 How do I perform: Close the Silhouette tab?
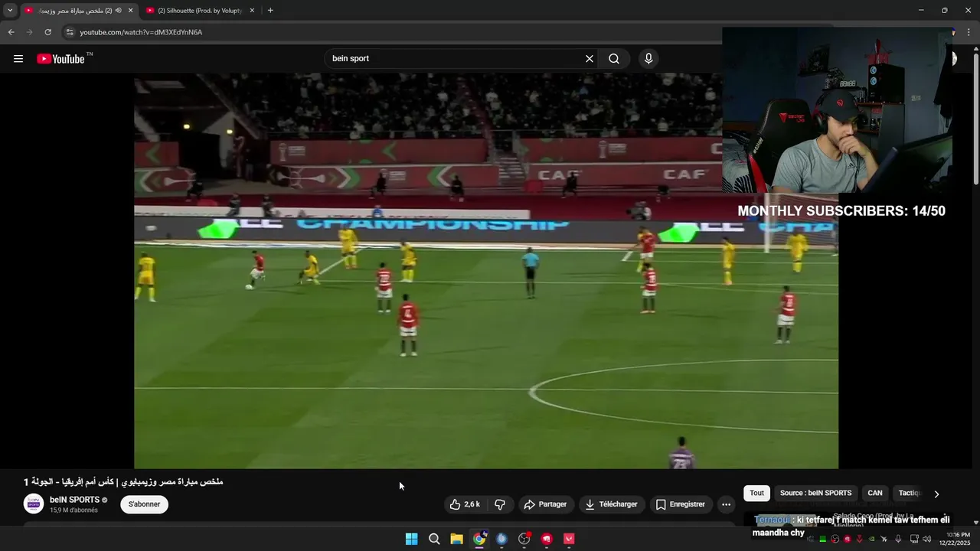252,11
